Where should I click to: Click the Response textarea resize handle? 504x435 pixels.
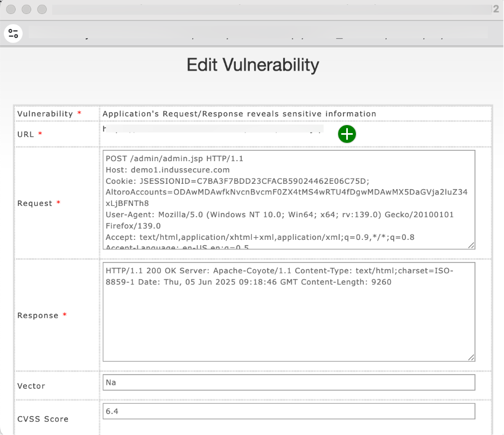point(471,357)
